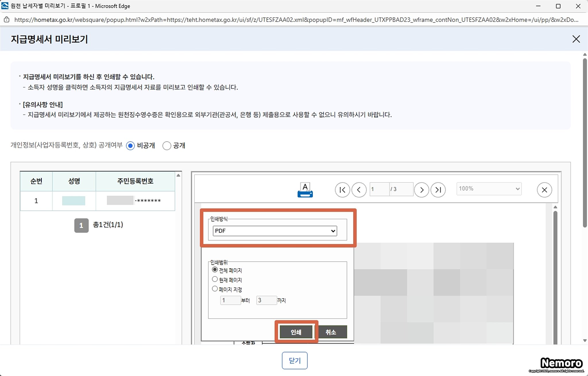Image resolution: width=588 pixels, height=376 pixels.
Task: Open the 100% zoom level dropdown
Action: (x=489, y=189)
